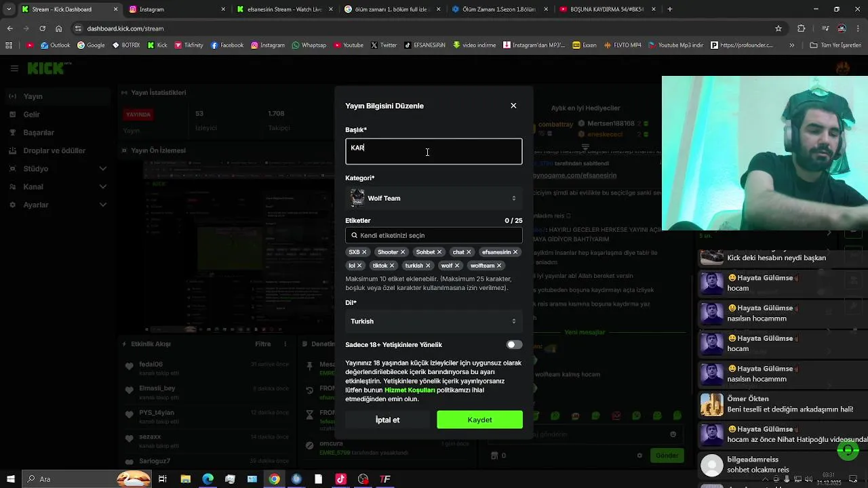868x488 pixels.
Task: Open the browser extensions menu
Action: pos(802,28)
